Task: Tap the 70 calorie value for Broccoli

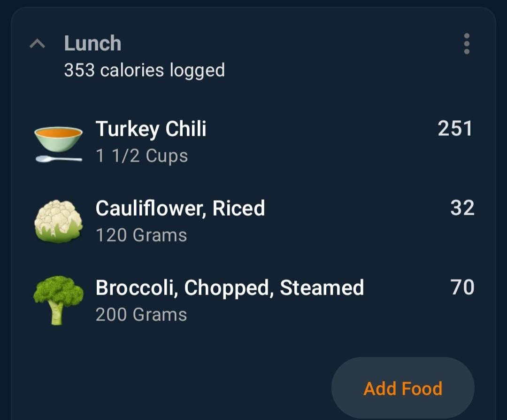Action: pyautogui.click(x=462, y=287)
